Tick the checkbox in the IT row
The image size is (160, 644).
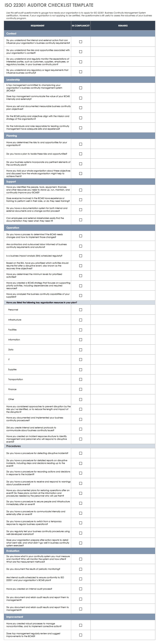[x=81, y=360]
